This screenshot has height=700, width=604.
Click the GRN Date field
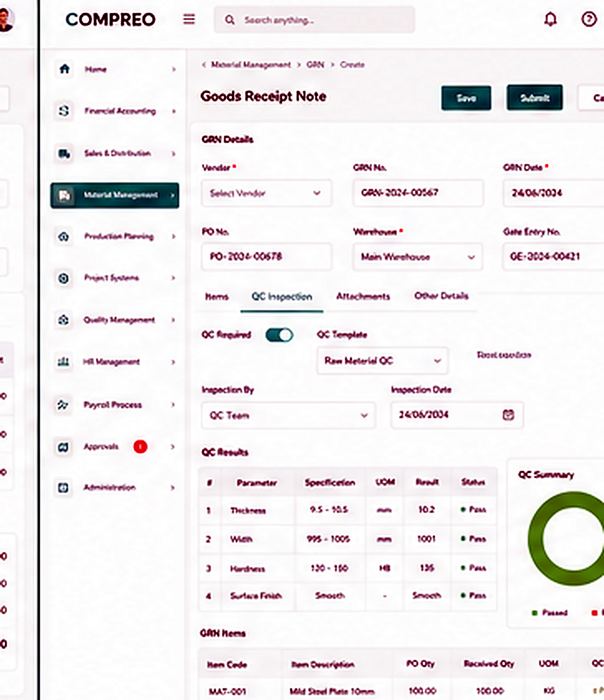553,193
